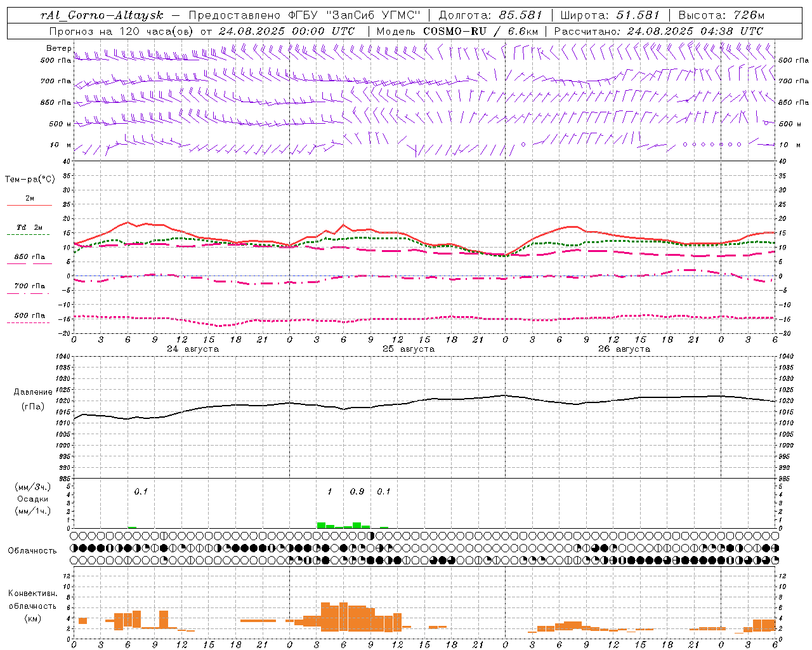This screenshot has width=812, height=650.
Task: Click the elevation text Высота: 726м
Action: click(x=721, y=15)
